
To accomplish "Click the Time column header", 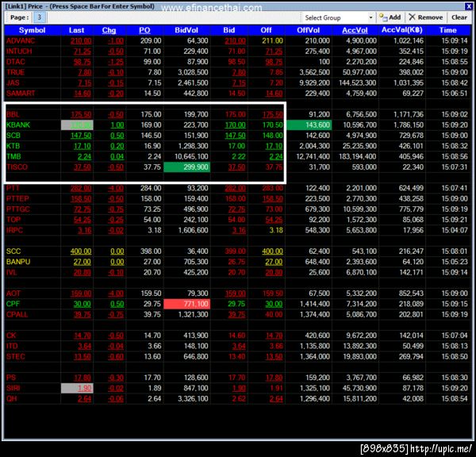I will 448,30.
